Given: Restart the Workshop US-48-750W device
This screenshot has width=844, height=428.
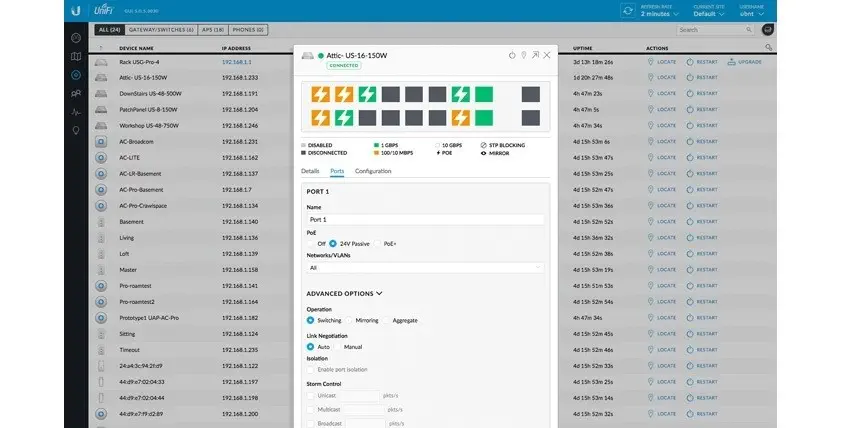Looking at the screenshot, I should point(702,125).
